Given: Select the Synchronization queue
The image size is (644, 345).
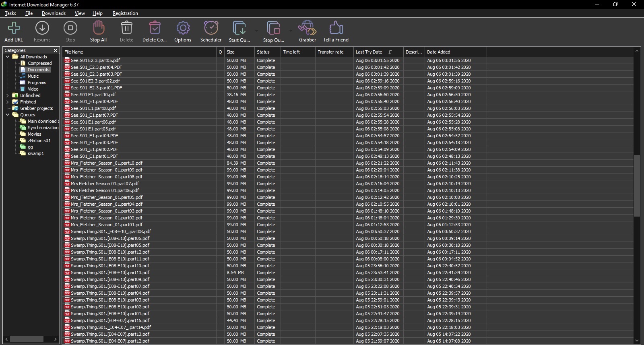Looking at the screenshot, I should [43, 128].
